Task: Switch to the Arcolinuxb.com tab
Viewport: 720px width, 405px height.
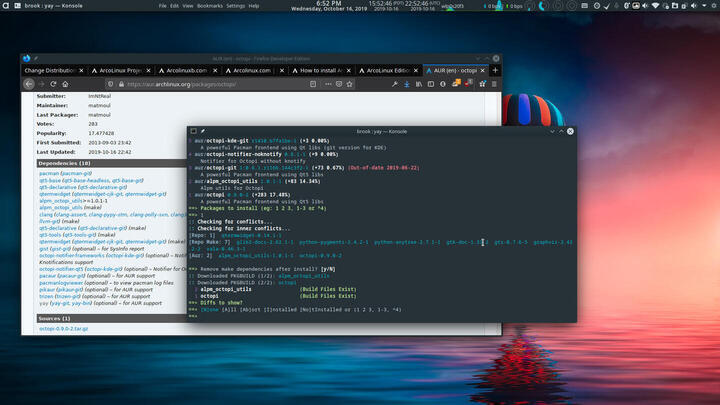Action: pos(188,70)
